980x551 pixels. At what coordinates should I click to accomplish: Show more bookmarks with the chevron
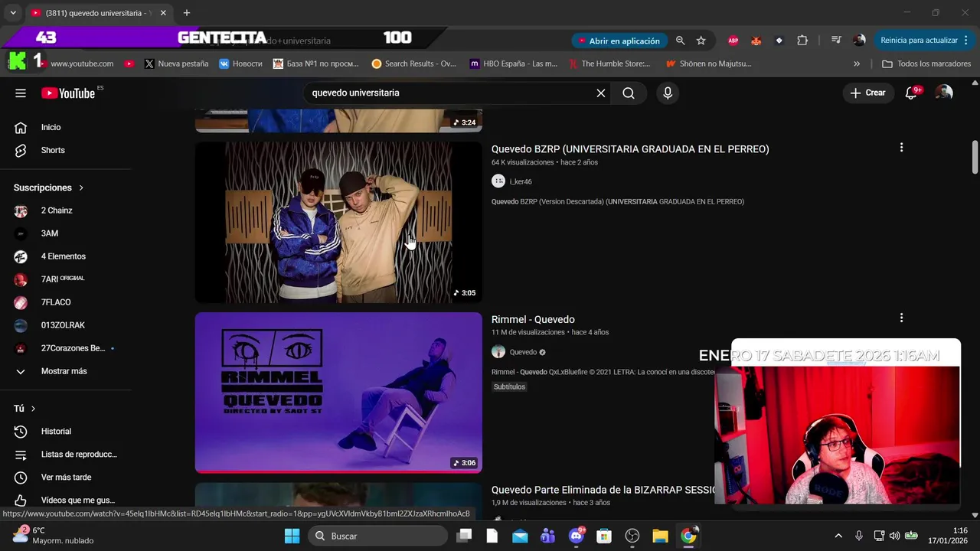tap(857, 64)
